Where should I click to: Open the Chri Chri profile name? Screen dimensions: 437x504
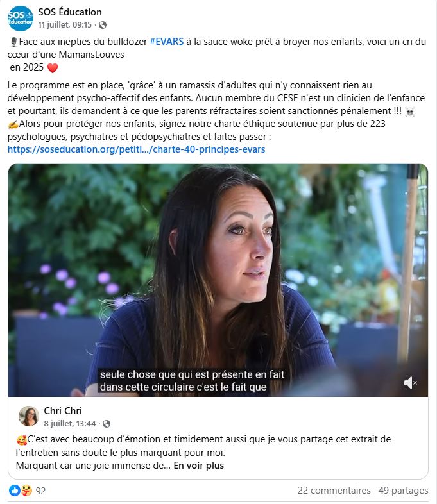[x=63, y=411]
